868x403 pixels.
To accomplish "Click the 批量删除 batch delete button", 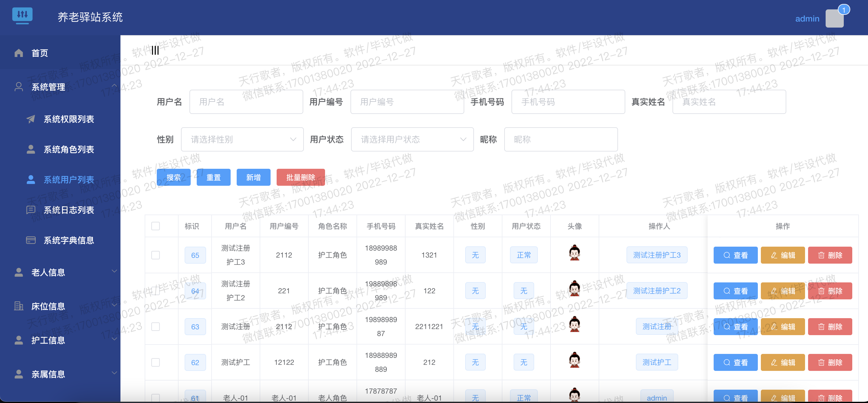I will coord(301,177).
